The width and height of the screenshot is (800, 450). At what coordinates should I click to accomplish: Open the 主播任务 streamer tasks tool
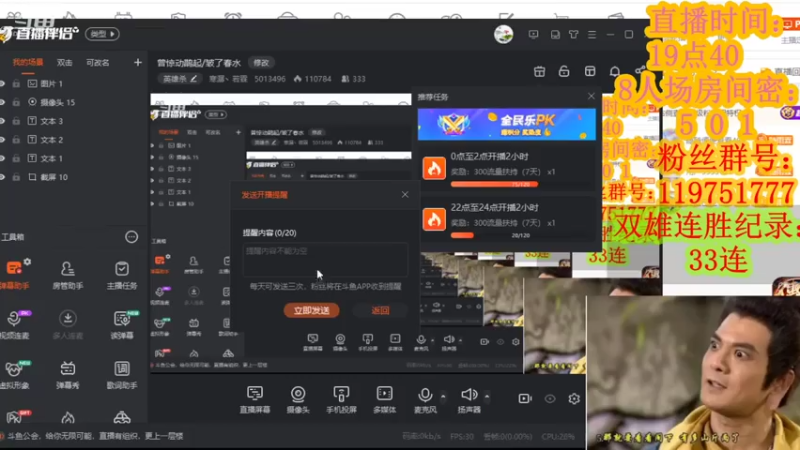pyautogui.click(x=121, y=275)
